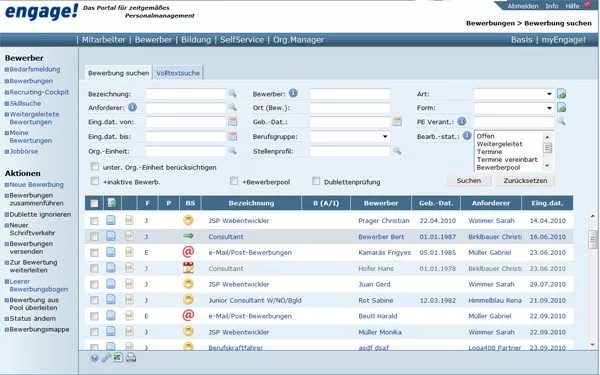Tick the +Bewerberpool checkbox
This screenshot has height=375, width=600.
[x=234, y=181]
